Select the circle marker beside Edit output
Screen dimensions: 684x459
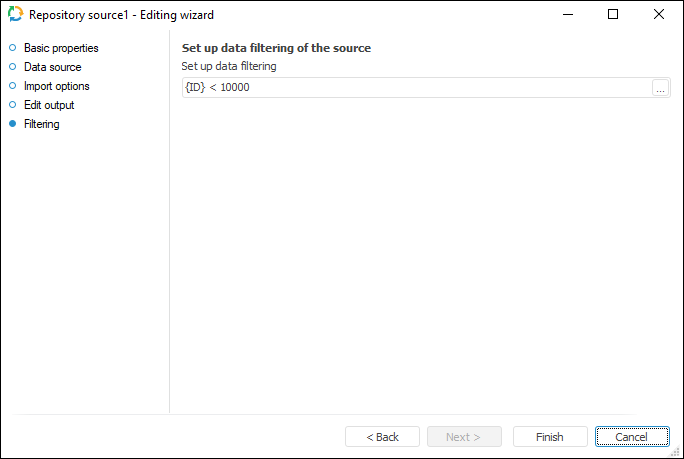click(12, 105)
